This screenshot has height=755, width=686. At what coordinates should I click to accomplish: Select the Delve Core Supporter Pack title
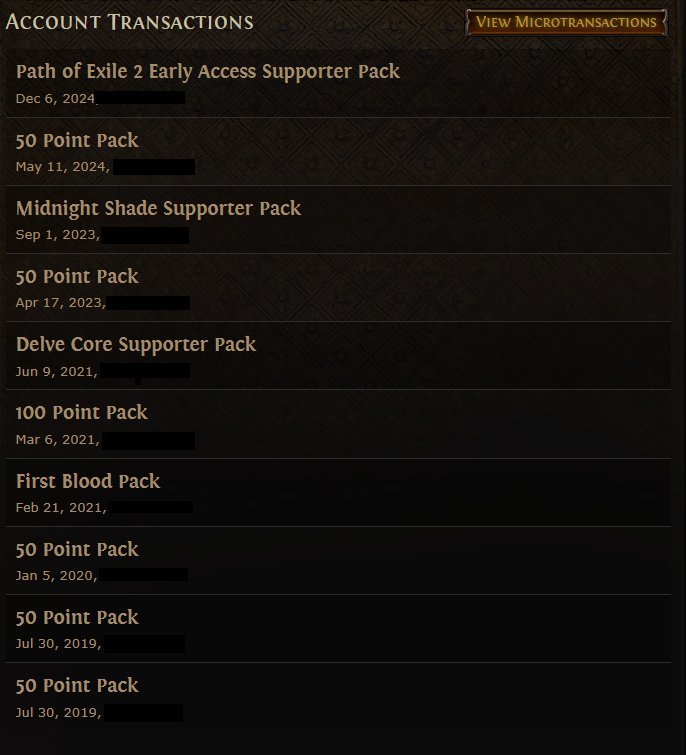tap(136, 344)
